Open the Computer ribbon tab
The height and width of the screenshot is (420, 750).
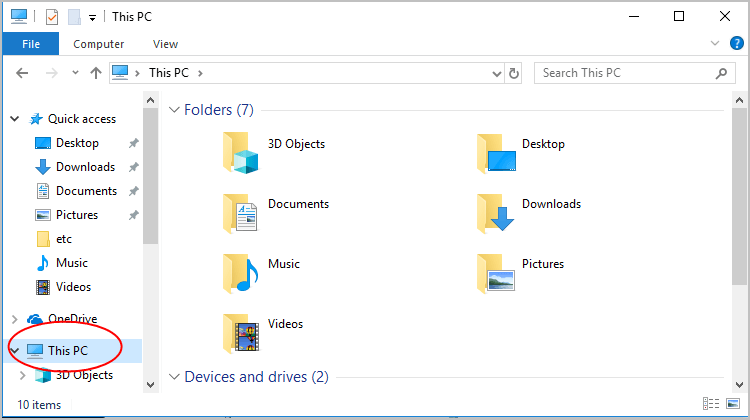click(x=99, y=44)
